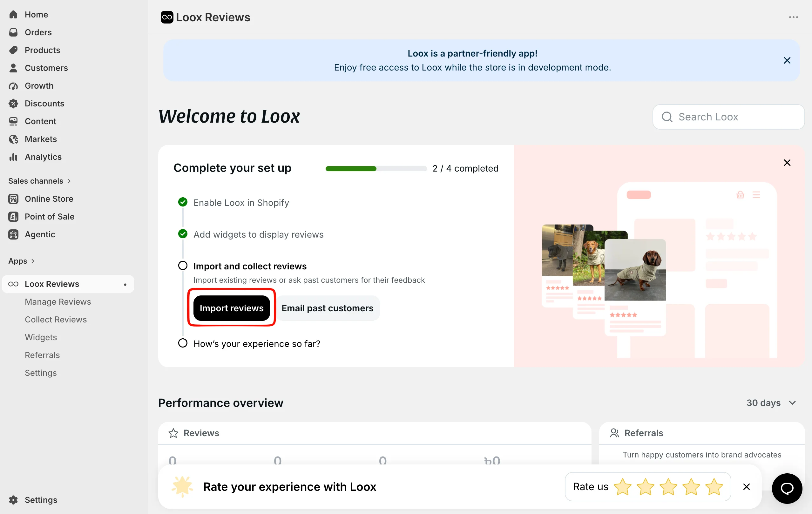The height and width of the screenshot is (514, 812).
Task: Click the Analytics bar chart icon
Action: [x=13, y=157]
